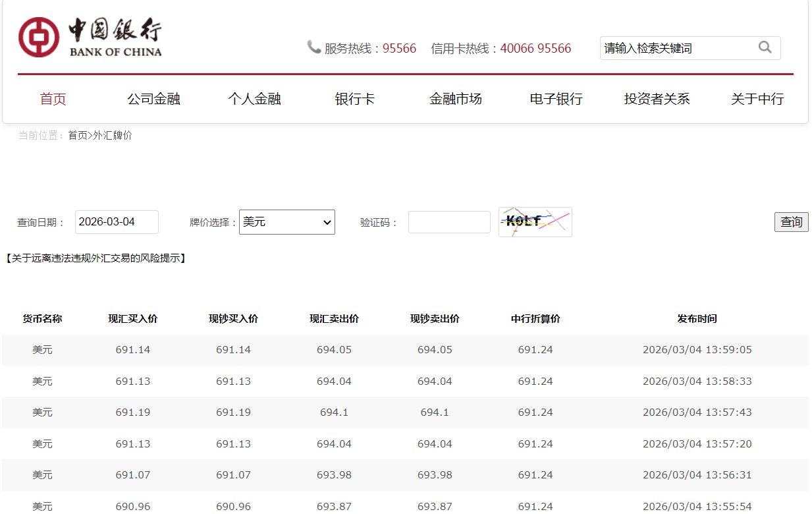Open the 牌价选择 currency dropdown
812x514 pixels.
pos(286,222)
